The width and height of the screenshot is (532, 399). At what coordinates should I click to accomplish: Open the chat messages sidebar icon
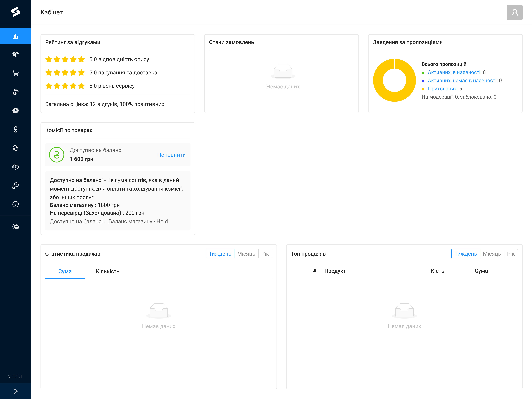[15, 226]
